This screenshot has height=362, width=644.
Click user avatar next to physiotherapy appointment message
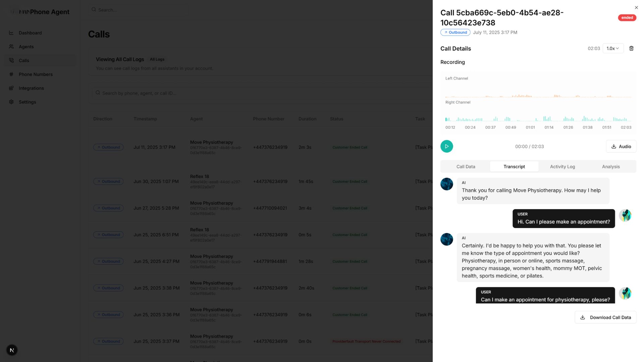pyautogui.click(x=625, y=293)
